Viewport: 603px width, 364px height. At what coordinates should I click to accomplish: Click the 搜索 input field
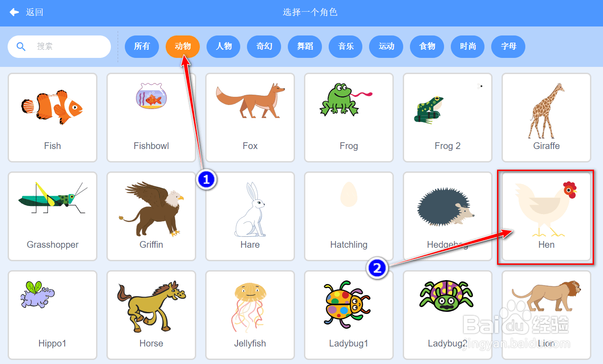point(59,46)
